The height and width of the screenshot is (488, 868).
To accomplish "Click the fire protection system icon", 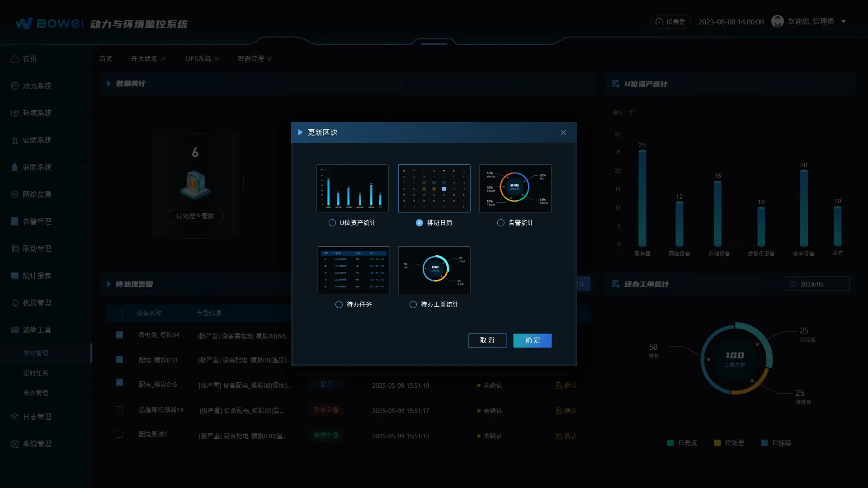I will tap(15, 167).
